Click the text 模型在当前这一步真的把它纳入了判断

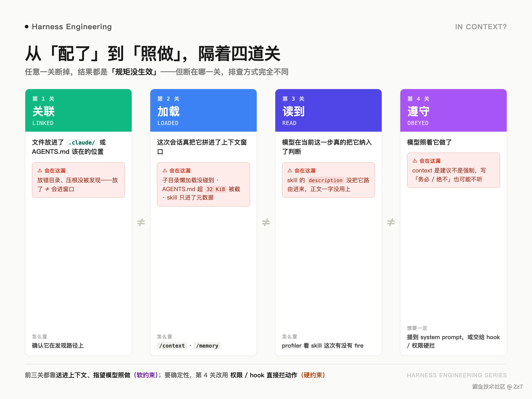327,147
